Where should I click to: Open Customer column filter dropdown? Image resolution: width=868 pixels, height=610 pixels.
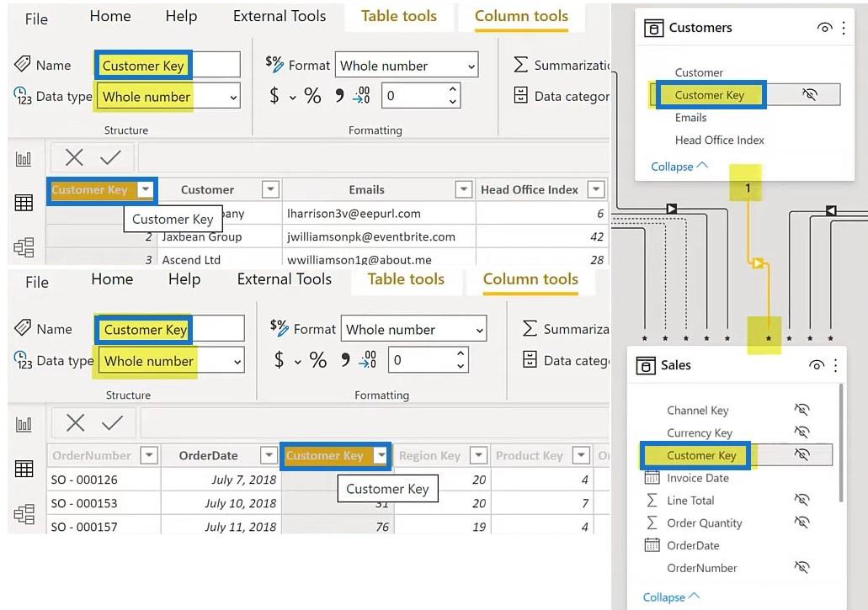(270, 189)
